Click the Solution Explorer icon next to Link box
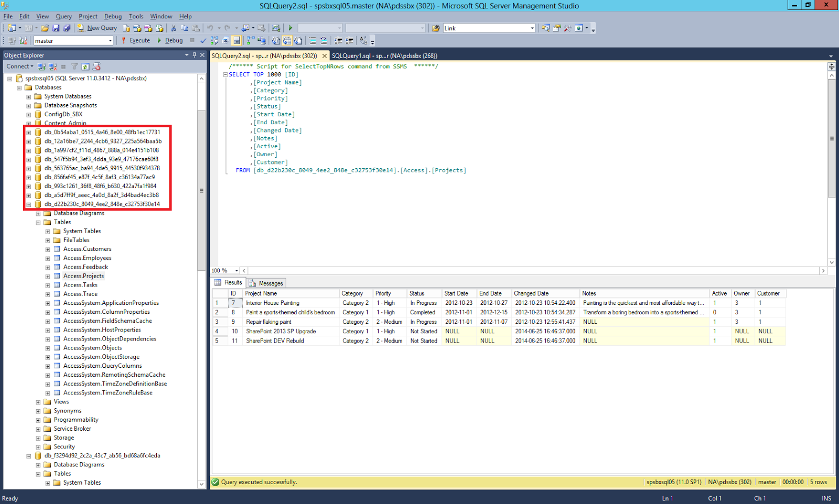 pyautogui.click(x=546, y=28)
